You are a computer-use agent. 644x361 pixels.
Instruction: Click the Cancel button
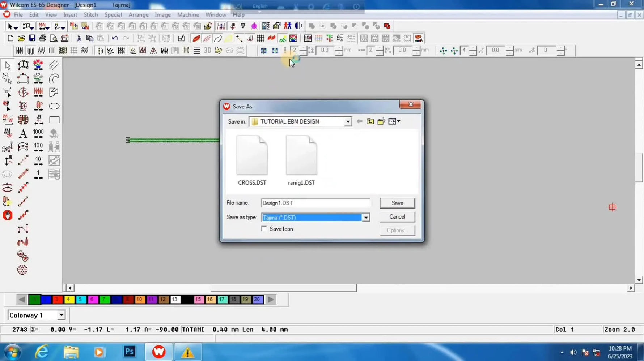point(397,217)
